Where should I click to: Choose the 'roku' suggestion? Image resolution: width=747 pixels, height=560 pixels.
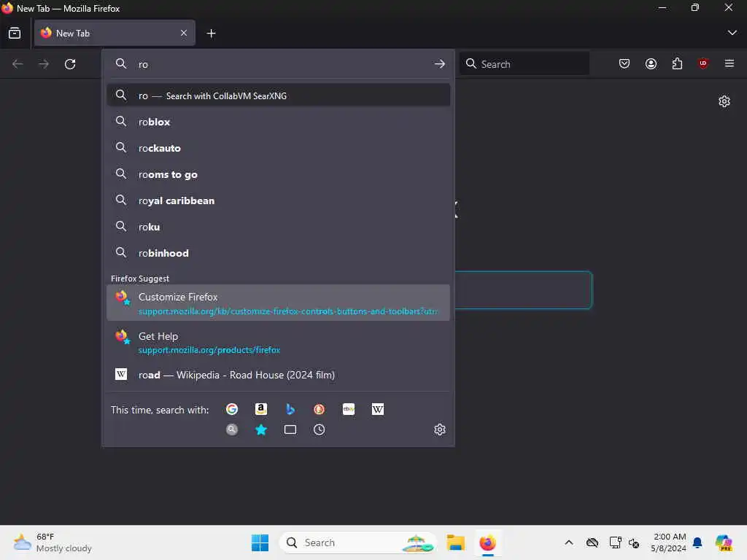click(279, 227)
